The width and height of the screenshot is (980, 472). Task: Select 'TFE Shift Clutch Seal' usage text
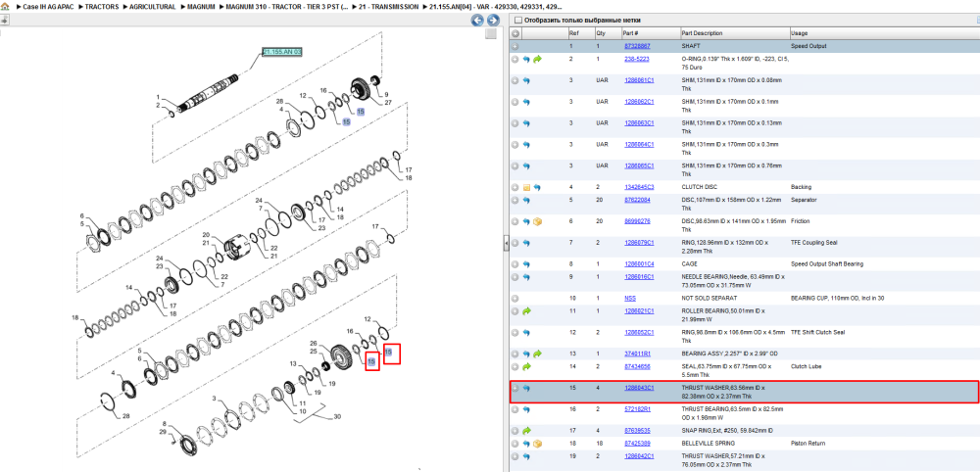[x=818, y=332]
